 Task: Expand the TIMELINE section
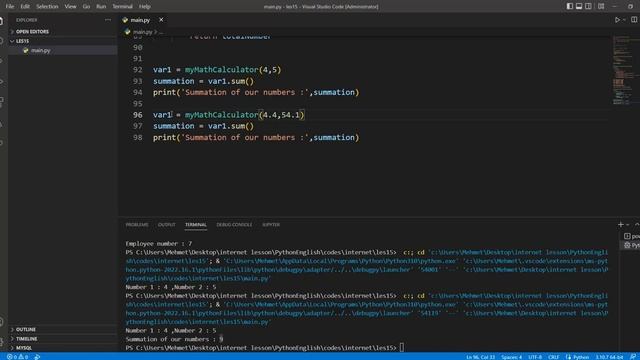62,339
